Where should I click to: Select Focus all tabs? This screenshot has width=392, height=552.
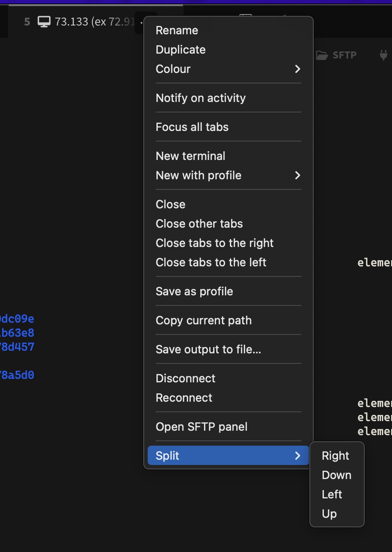pyautogui.click(x=192, y=127)
